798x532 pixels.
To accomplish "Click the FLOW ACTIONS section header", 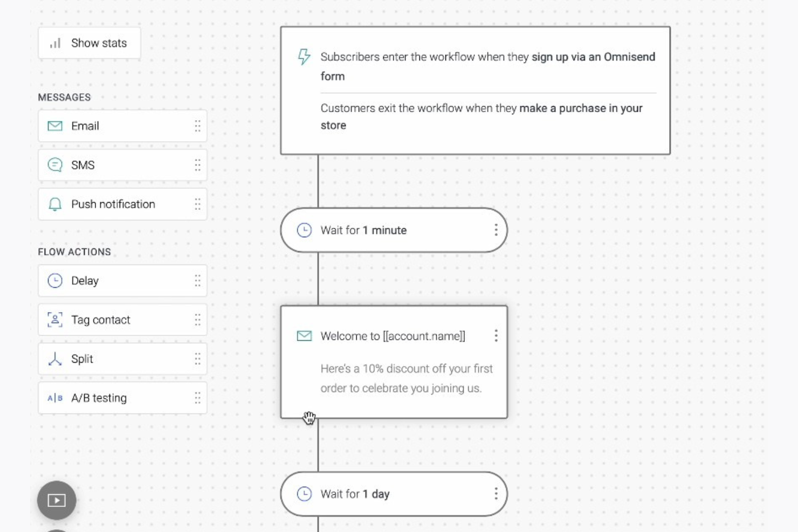I will [x=73, y=251].
